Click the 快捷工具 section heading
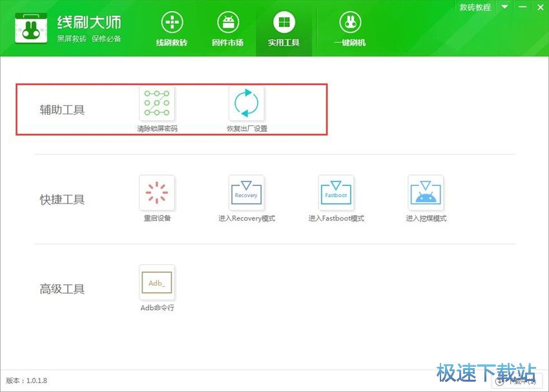 [62, 200]
